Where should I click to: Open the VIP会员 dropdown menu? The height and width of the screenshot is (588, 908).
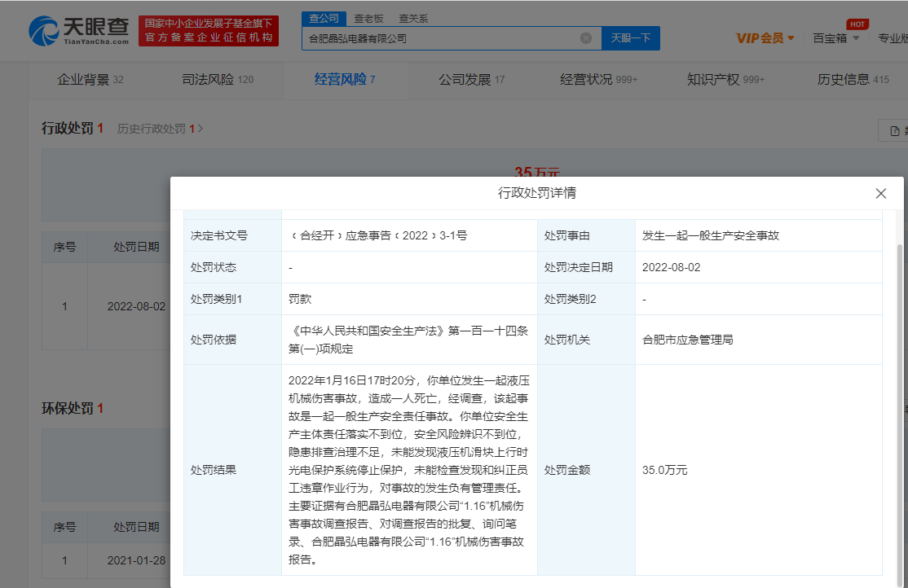[x=765, y=38]
